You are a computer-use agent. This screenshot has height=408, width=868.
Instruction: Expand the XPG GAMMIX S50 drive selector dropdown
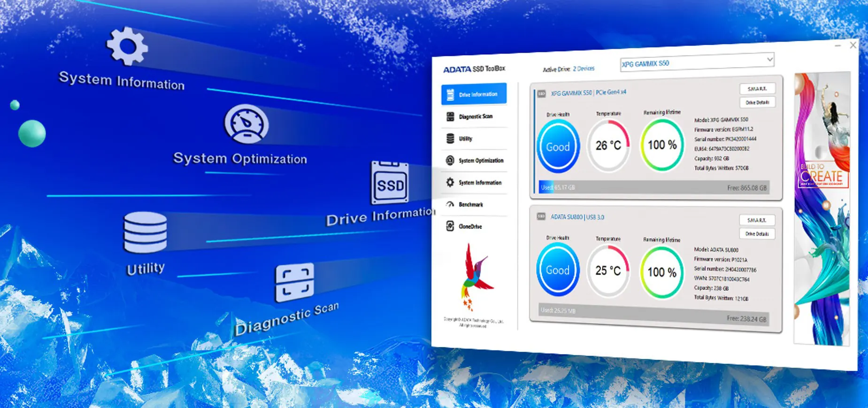[x=769, y=60]
